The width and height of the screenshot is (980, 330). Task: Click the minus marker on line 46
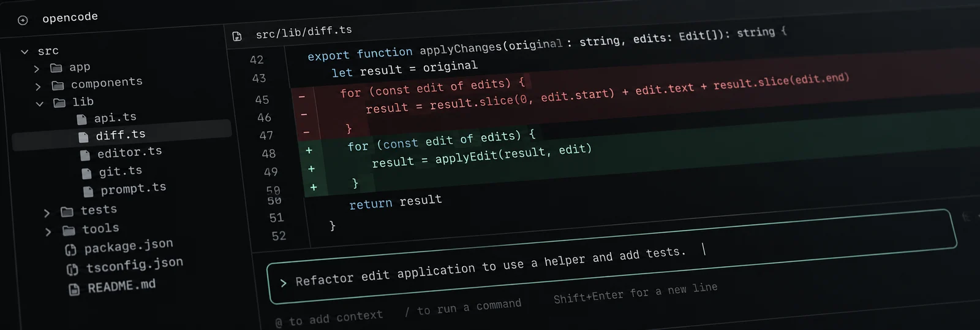tap(304, 115)
